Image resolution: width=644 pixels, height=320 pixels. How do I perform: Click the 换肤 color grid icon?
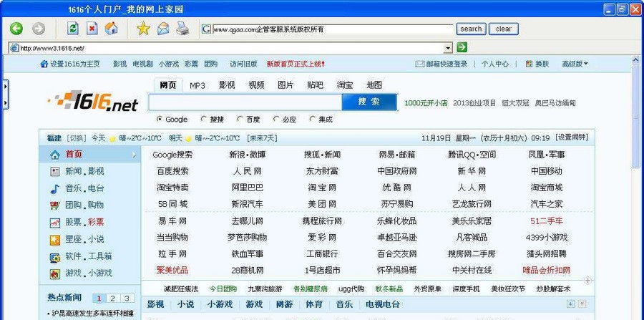point(529,64)
